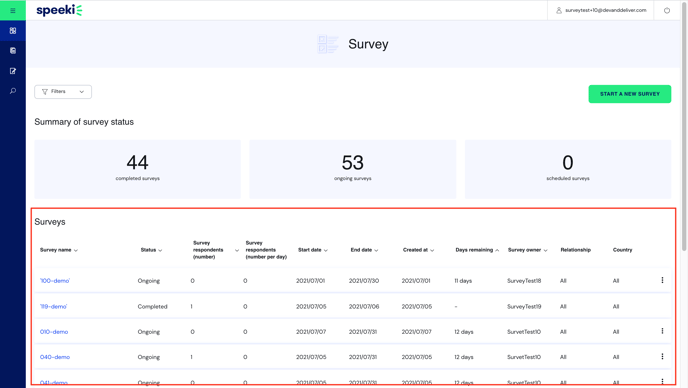Click Survey respondents (number per day) header
The width and height of the screenshot is (688, 388).
[266, 250]
